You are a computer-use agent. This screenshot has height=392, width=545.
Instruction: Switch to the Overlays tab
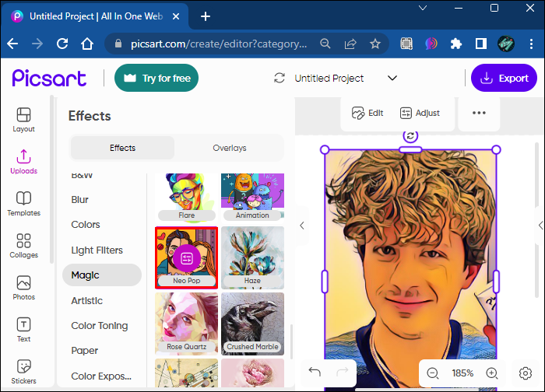[x=230, y=148]
